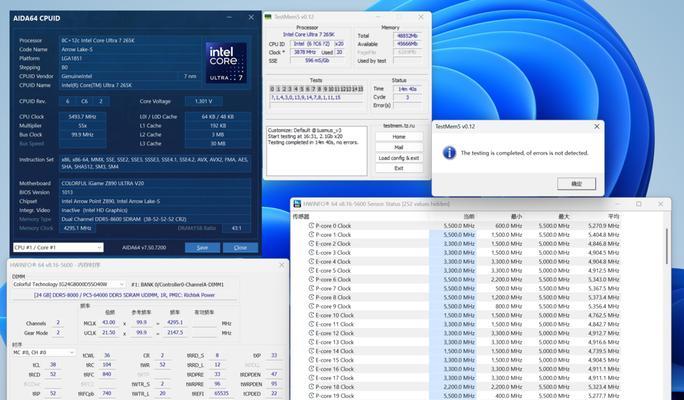
Task: Confirm the TestMem5 dialog with 确定
Action: point(576,184)
